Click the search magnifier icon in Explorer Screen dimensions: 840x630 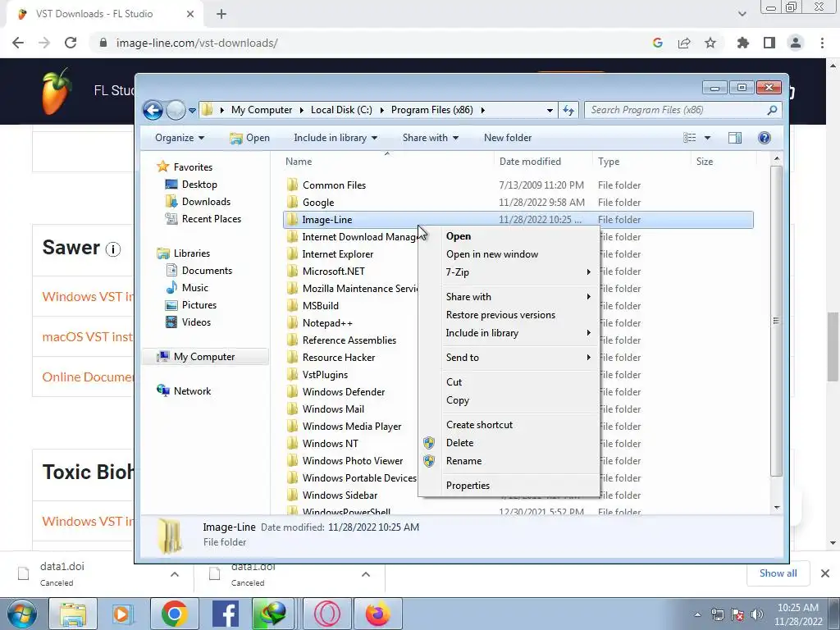[772, 110]
